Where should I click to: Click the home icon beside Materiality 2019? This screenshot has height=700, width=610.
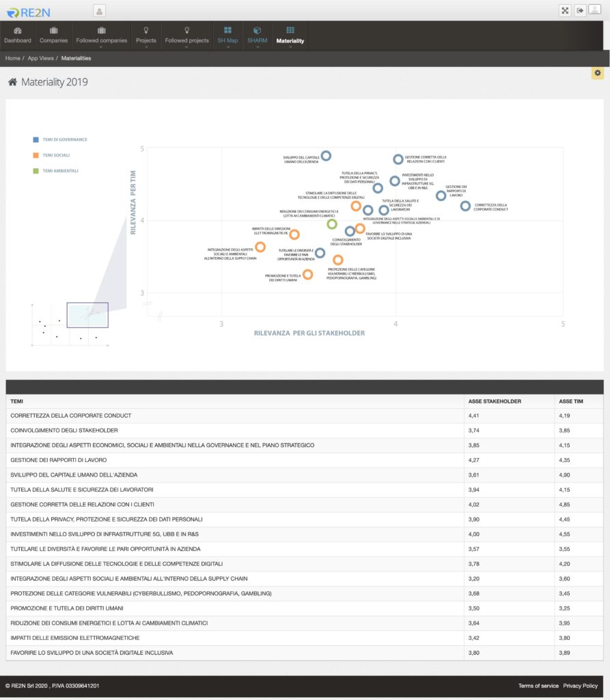click(12, 83)
